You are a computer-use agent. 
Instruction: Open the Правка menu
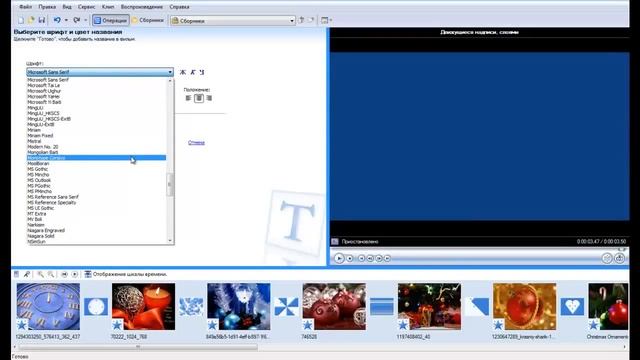[x=47, y=7]
